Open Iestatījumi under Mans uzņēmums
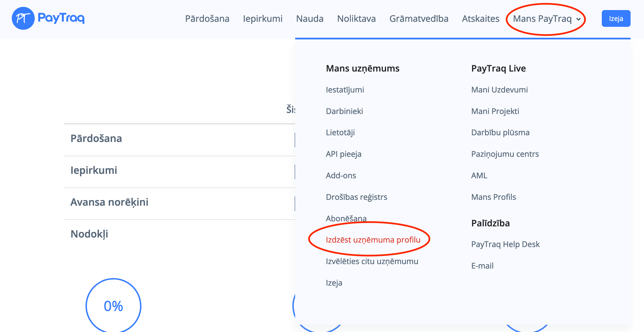The height and width of the screenshot is (332, 644). pyautogui.click(x=345, y=90)
